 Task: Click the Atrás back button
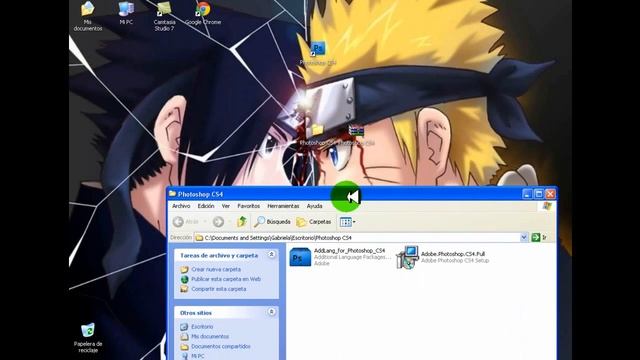click(x=186, y=222)
